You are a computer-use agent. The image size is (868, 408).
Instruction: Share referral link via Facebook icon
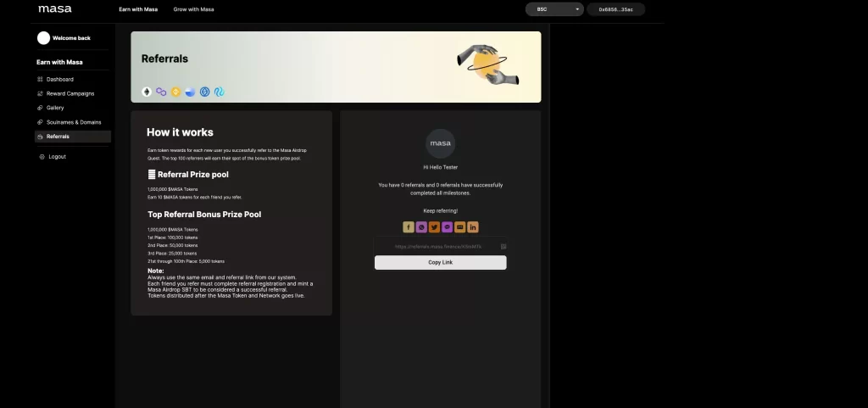tap(409, 227)
